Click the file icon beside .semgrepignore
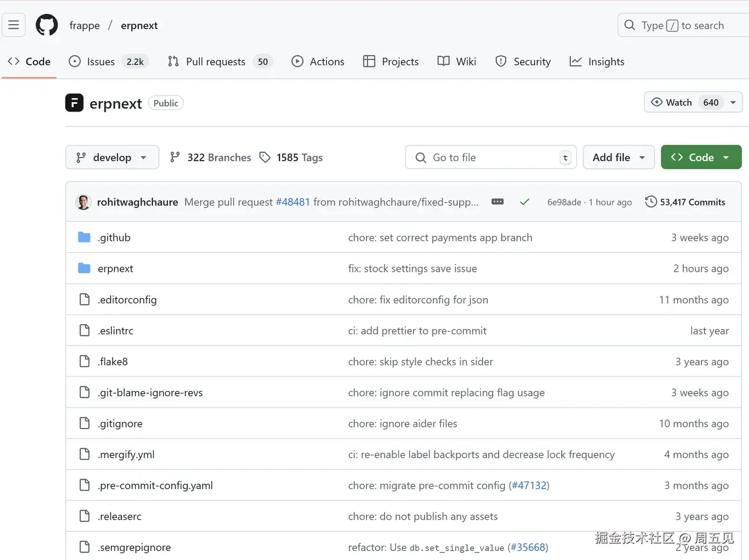 [84, 548]
